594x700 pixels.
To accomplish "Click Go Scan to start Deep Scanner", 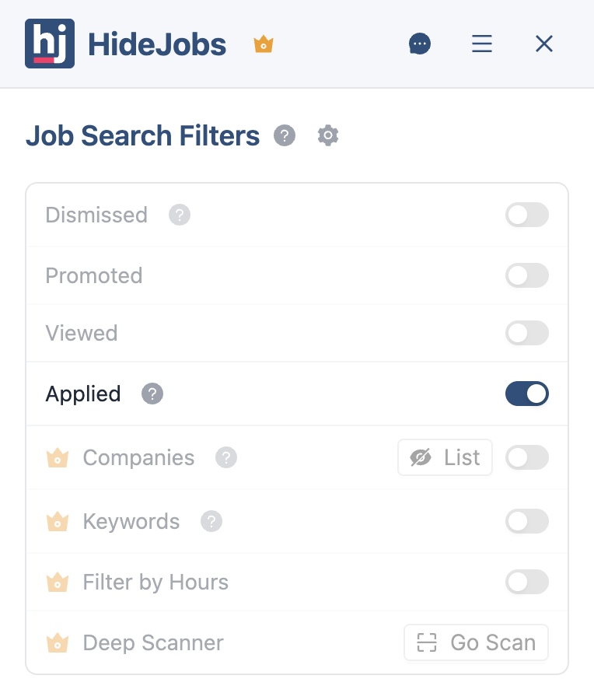I will (x=475, y=642).
